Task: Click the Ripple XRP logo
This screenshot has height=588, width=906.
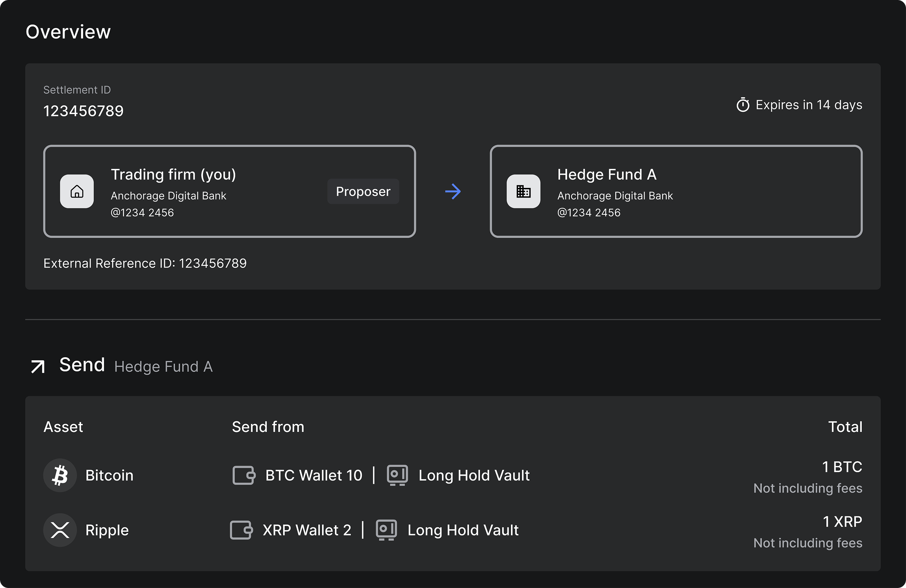Action: 60,530
